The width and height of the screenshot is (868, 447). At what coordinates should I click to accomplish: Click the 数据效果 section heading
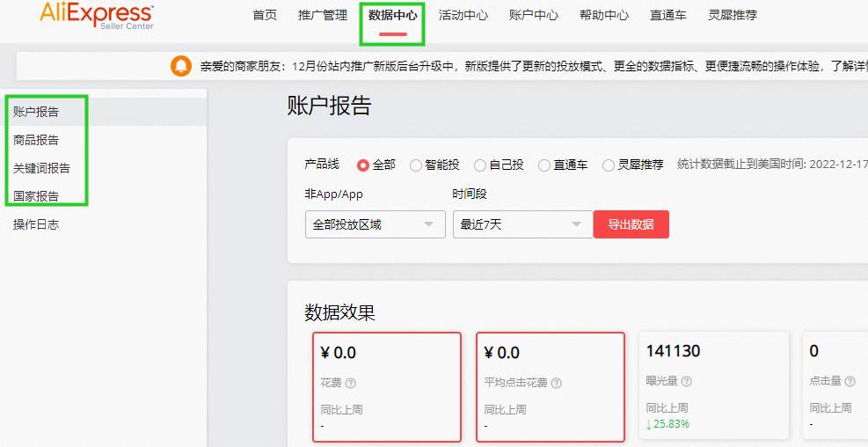tap(339, 312)
